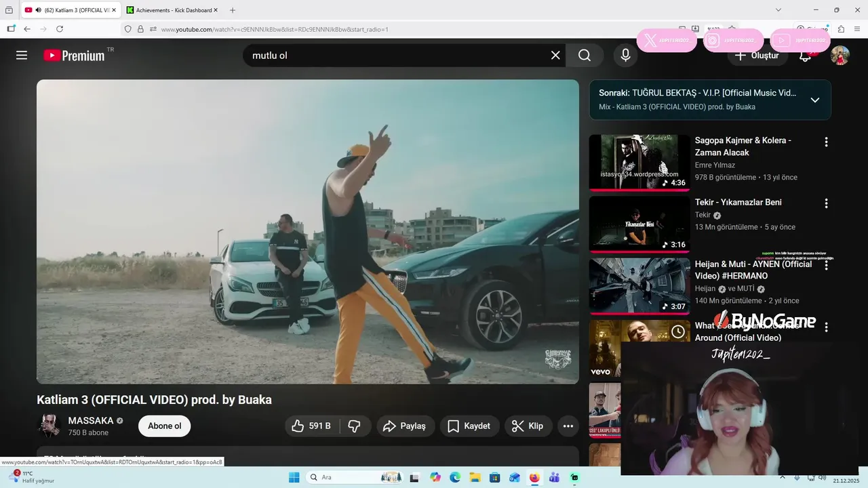868x488 pixels.
Task: Open more actions next to Klip
Action: click(568, 426)
